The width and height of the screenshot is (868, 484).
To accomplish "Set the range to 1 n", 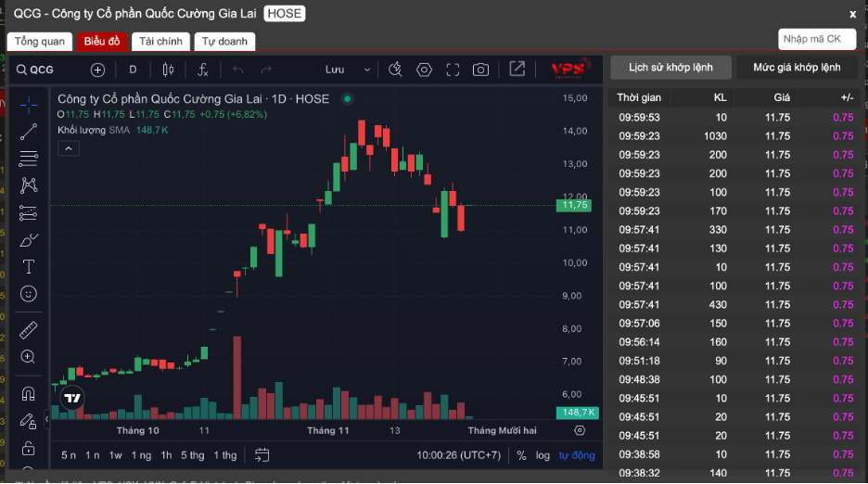I will tap(93, 455).
